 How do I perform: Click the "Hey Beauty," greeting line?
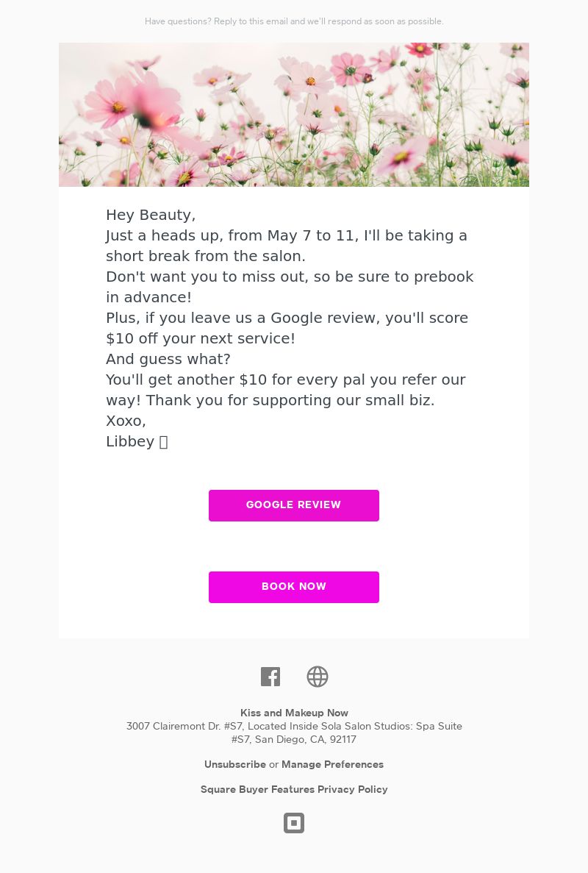click(x=151, y=215)
